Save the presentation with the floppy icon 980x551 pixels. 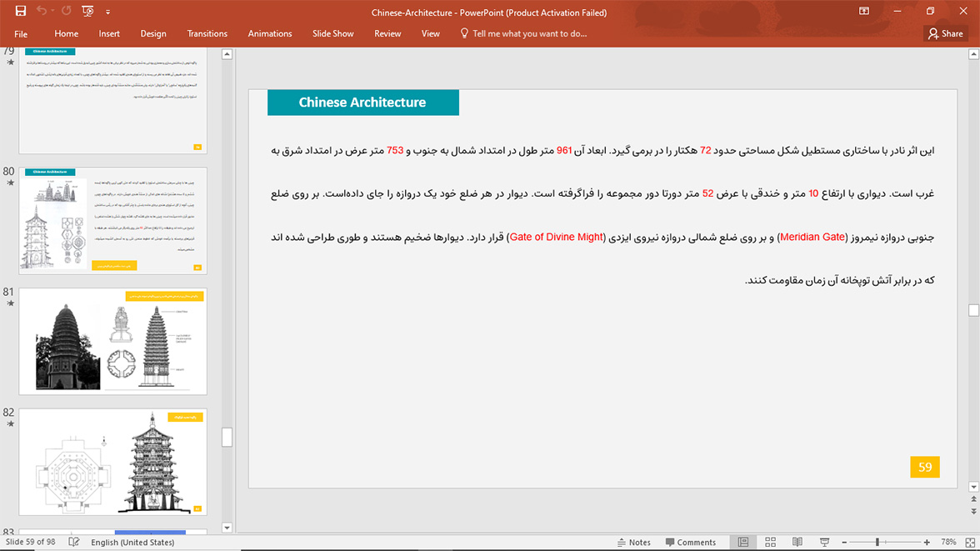pos(21,12)
